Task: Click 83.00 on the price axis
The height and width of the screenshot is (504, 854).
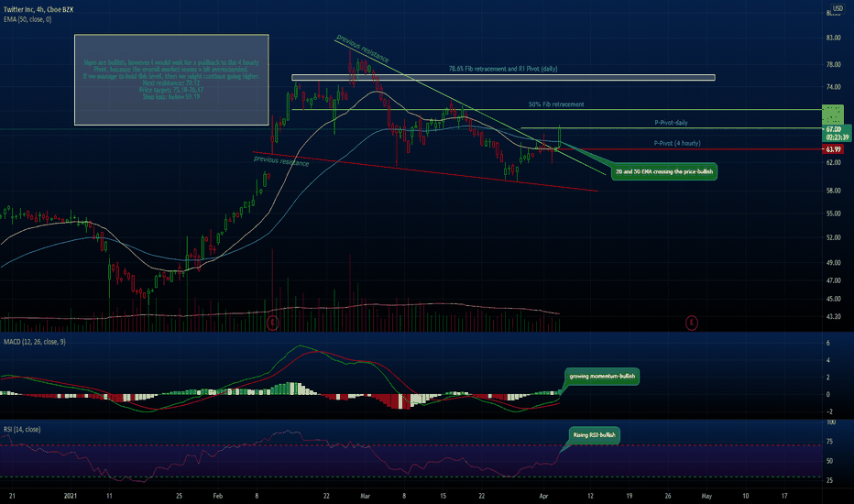Action: (x=833, y=38)
